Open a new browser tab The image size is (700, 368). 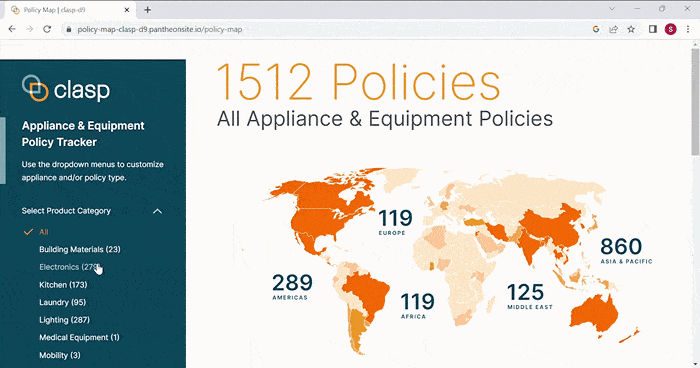(x=147, y=10)
